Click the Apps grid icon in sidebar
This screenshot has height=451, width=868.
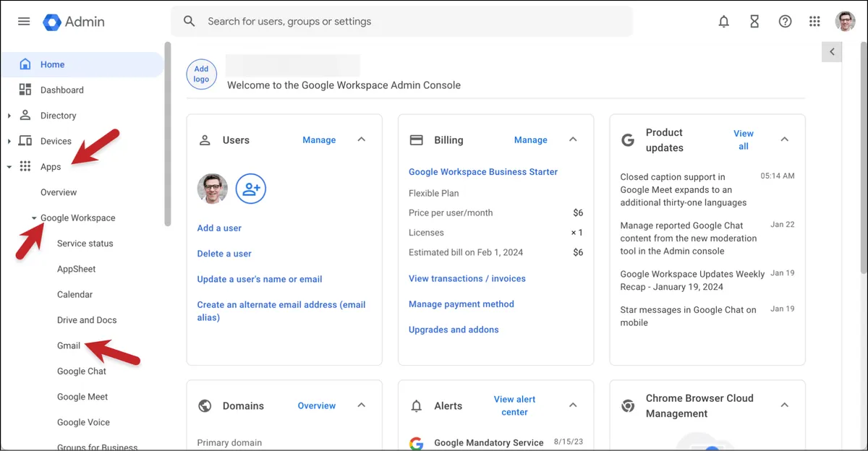pyautogui.click(x=25, y=166)
